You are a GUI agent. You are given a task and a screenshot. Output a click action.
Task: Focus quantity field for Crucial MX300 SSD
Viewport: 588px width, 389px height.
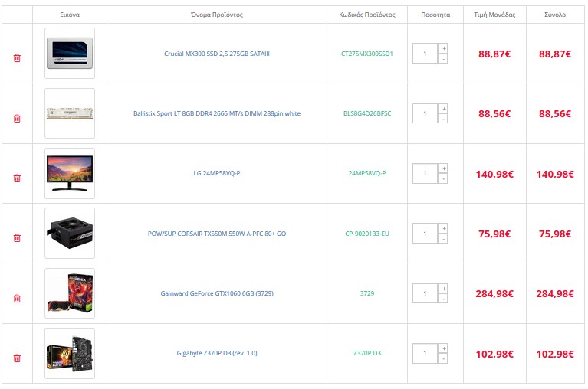click(425, 54)
